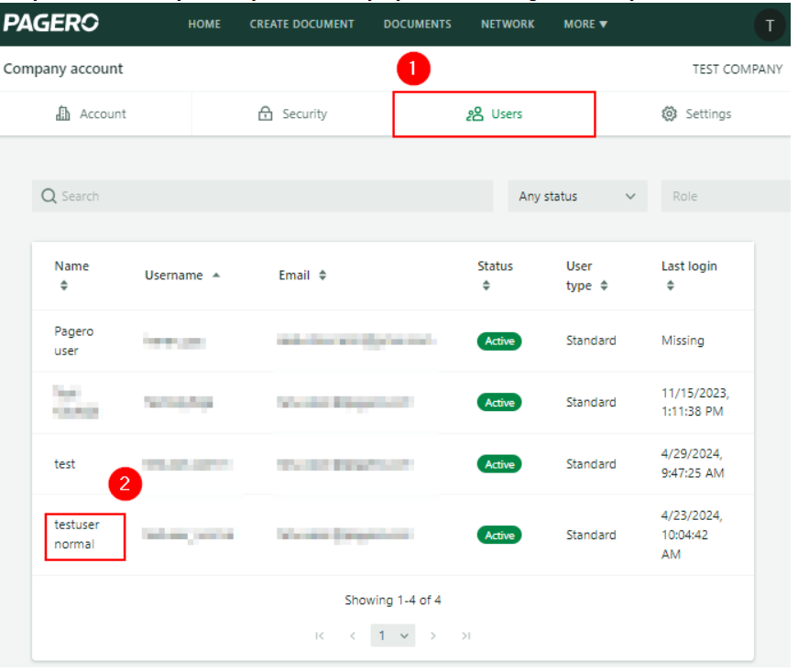Open the testuser normal user row
This screenshot has width=798, height=672.
coord(77,535)
